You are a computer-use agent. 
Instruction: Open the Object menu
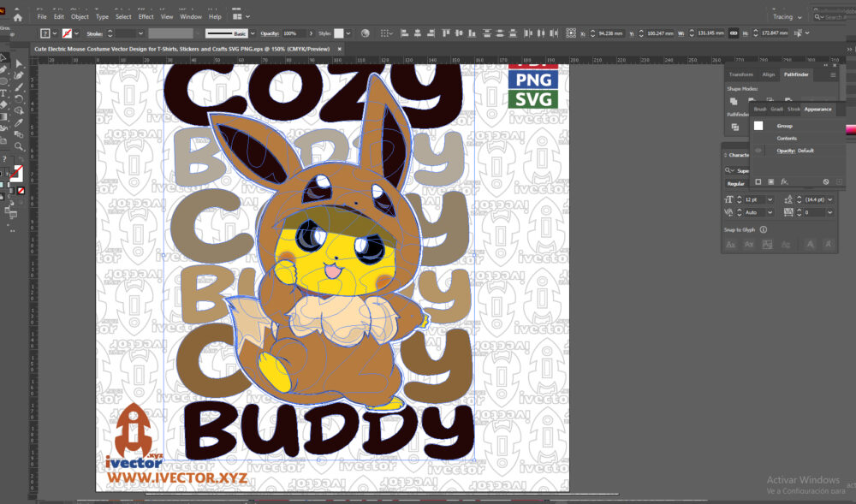(80, 17)
